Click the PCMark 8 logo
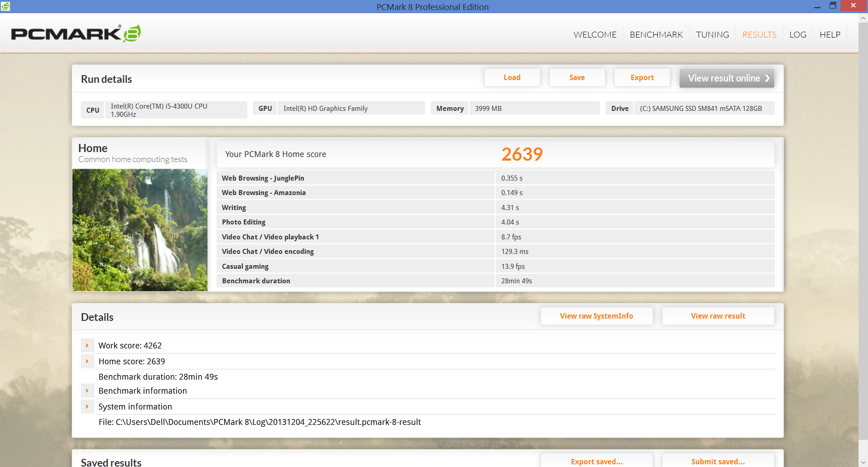 coord(76,33)
